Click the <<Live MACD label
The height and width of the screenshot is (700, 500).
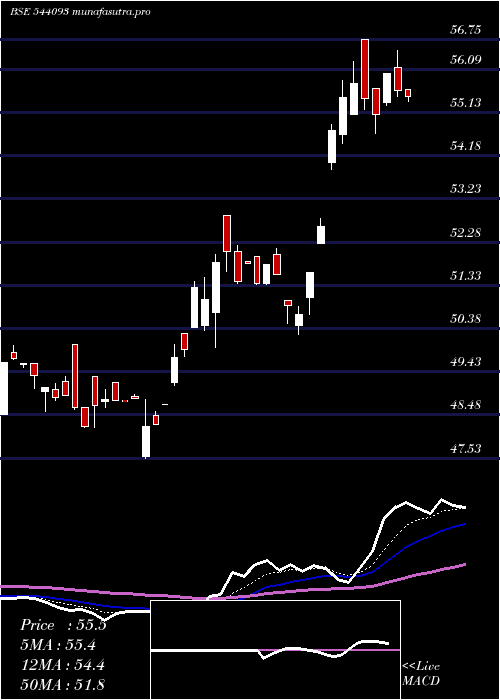click(421, 674)
